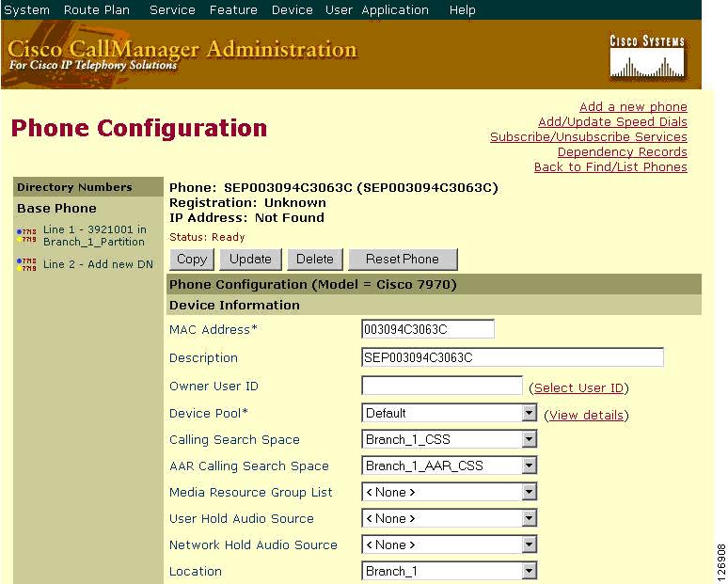Open Line 1 - 3921001 directory number
Image resolution: width=728 pixels, height=584 pixels.
(95, 236)
